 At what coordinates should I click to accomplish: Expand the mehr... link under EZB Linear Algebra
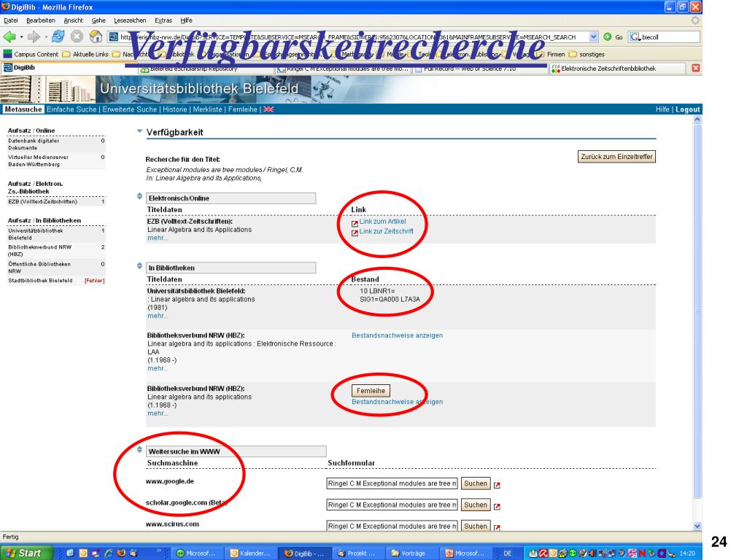pyautogui.click(x=158, y=238)
